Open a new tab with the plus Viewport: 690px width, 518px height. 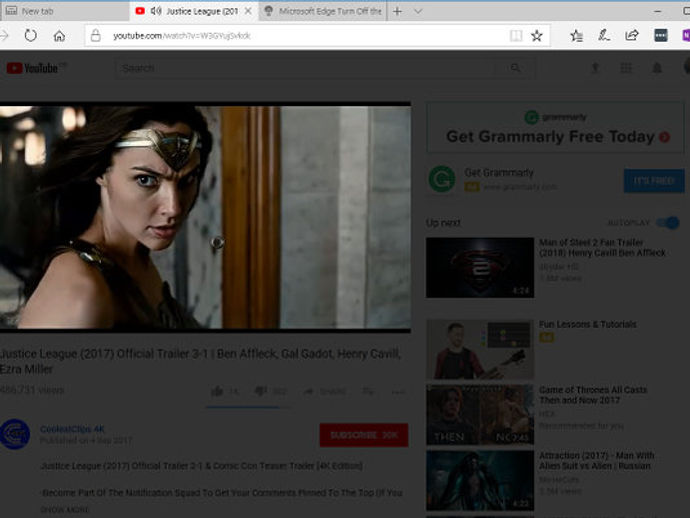[397, 11]
